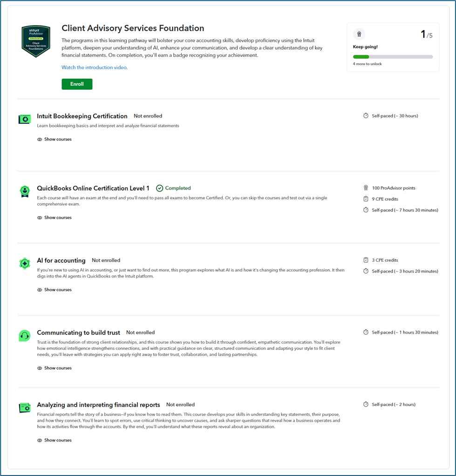The image size is (456, 476).
Task: Click the green Completed checkmark icon
Action: (160, 188)
